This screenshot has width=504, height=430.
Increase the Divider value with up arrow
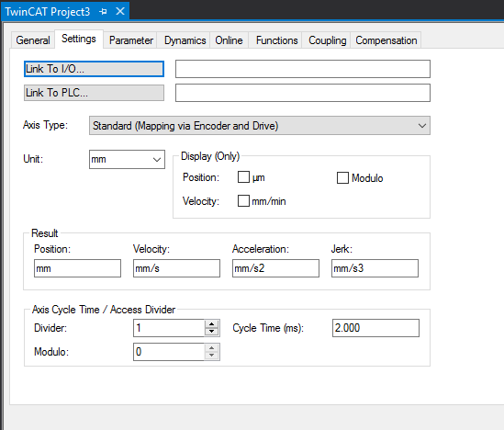(x=211, y=324)
